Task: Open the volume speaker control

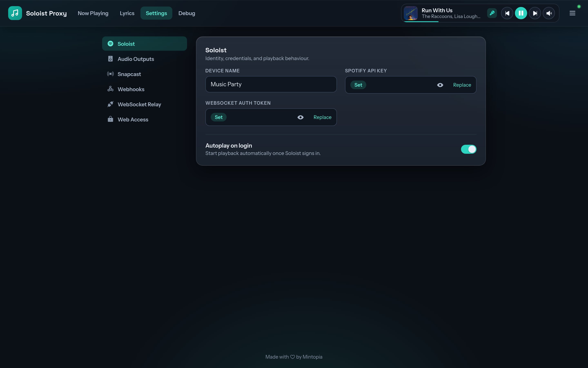Action: (549, 13)
